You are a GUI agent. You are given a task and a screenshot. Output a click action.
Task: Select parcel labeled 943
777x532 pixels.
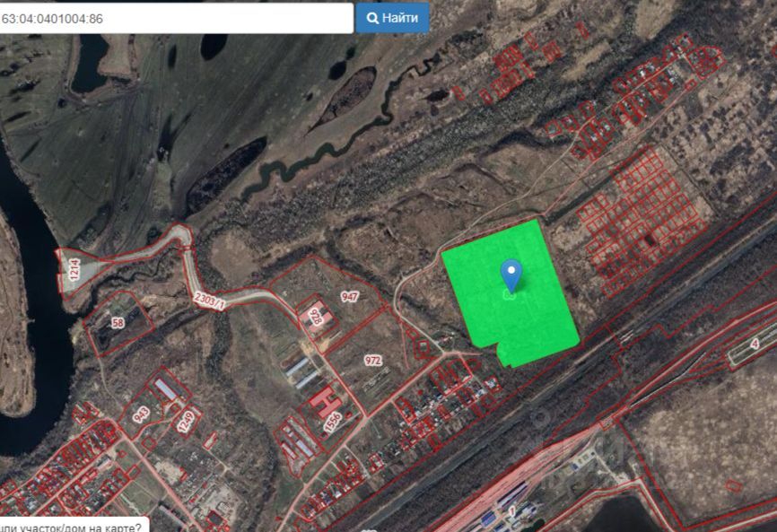click(141, 414)
